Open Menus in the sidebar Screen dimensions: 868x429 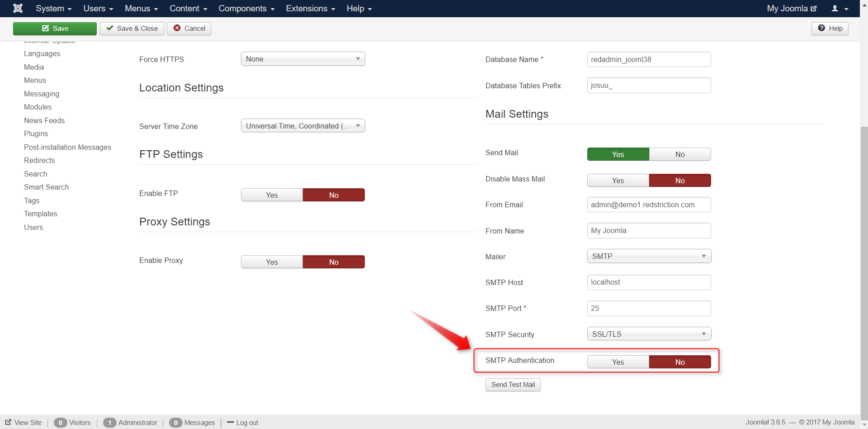click(x=35, y=80)
